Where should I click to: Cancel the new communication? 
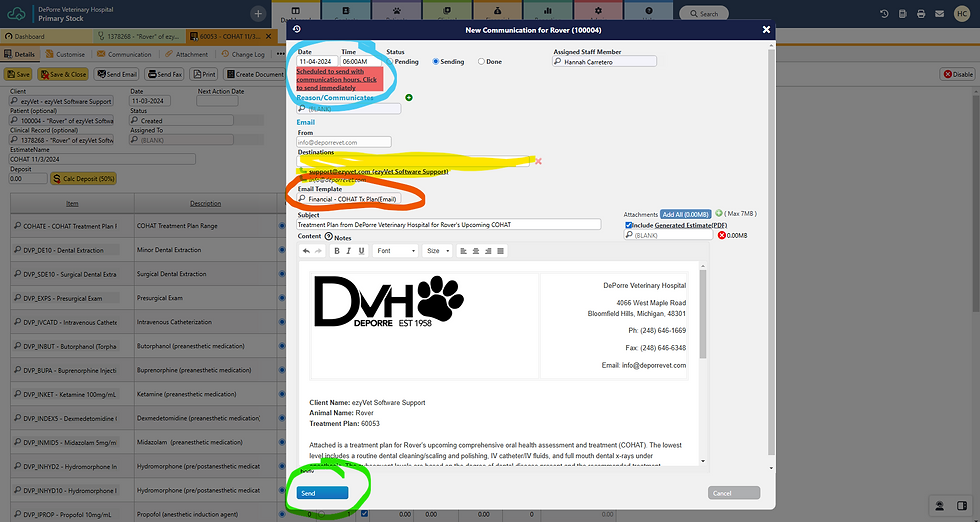tap(734, 493)
